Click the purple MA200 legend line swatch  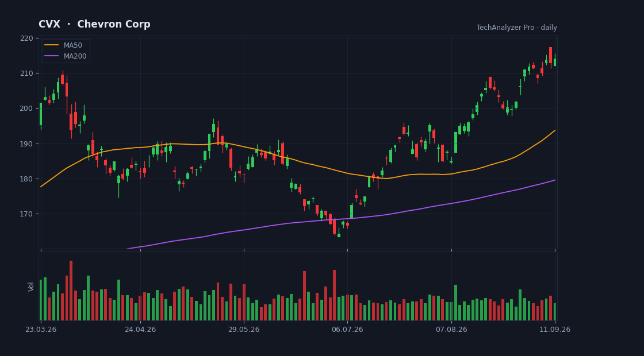pyautogui.click(x=51, y=56)
